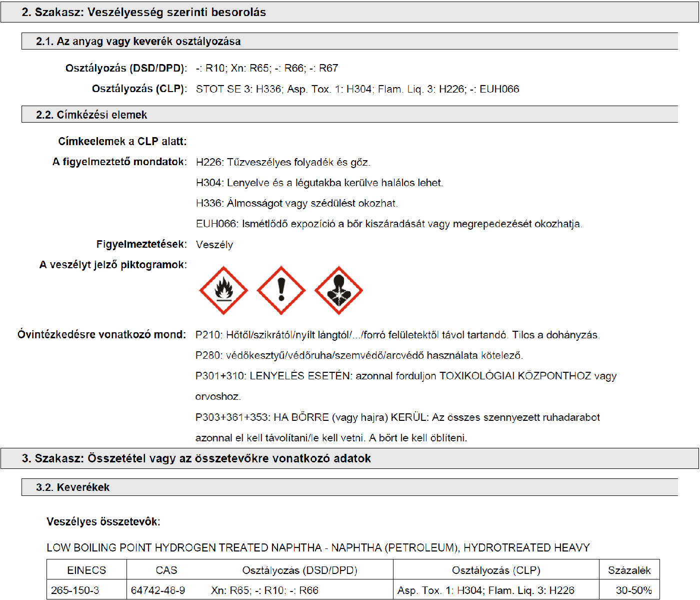
Task: Click the text 'Veszélyes összetevôk:'
Action: point(103,522)
